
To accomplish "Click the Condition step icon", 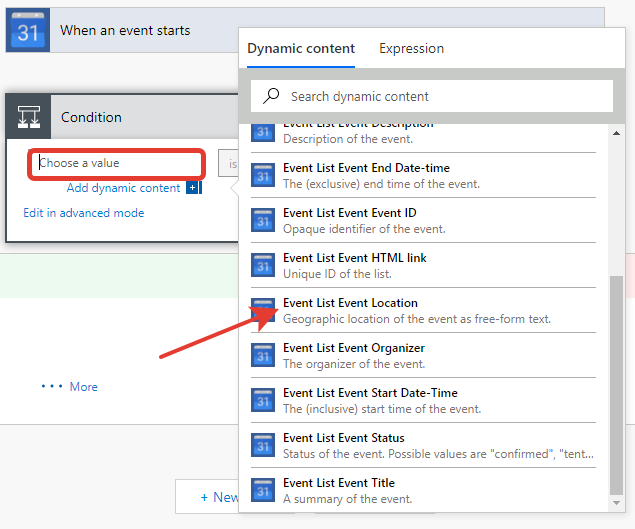I will [x=28, y=117].
